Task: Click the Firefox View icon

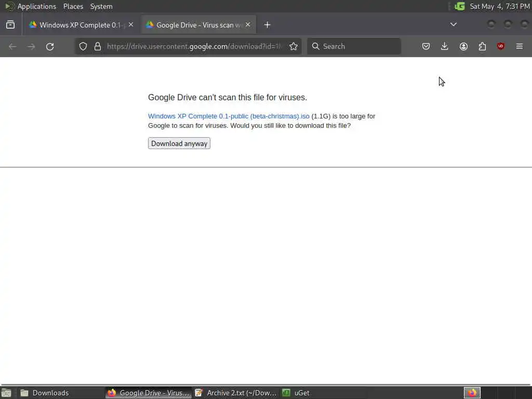Action: [x=10, y=25]
